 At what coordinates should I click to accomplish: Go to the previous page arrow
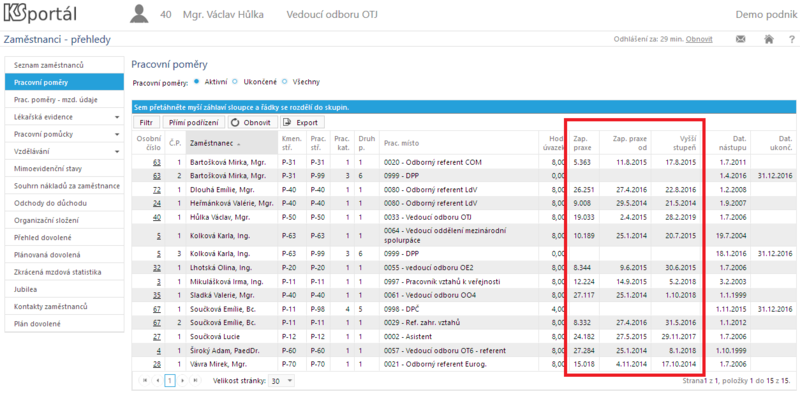click(157, 381)
